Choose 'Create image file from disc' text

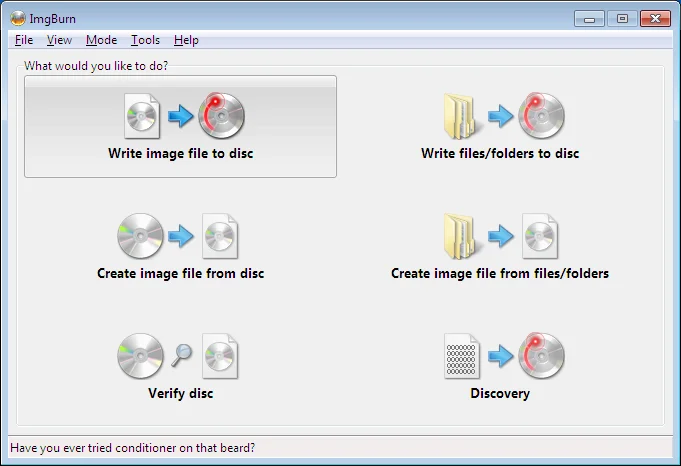[x=180, y=273]
